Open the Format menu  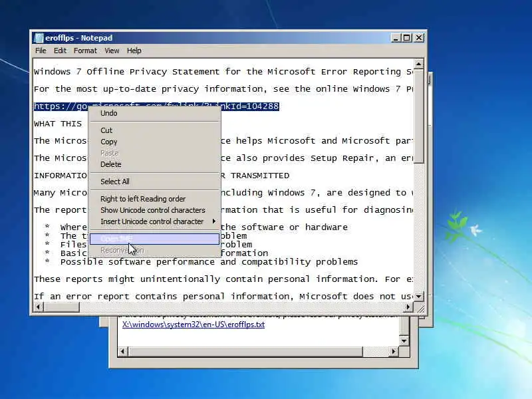point(85,51)
